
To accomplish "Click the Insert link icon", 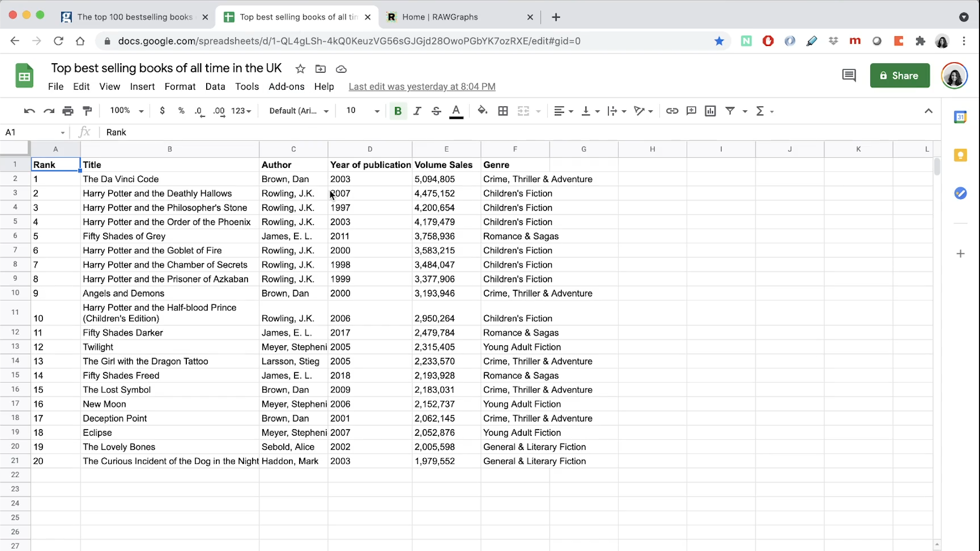I will [x=672, y=111].
